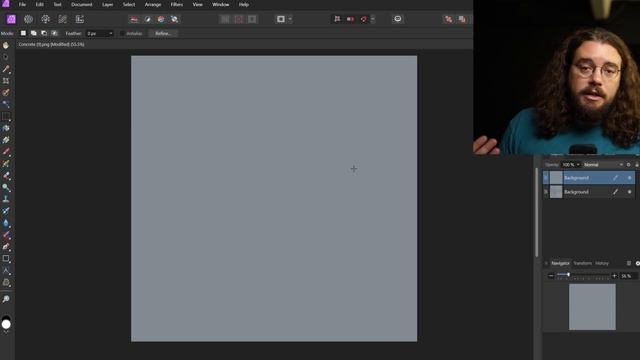640x360 pixels.
Task: Toggle the Antialias checkbox
Action: (x=122, y=33)
